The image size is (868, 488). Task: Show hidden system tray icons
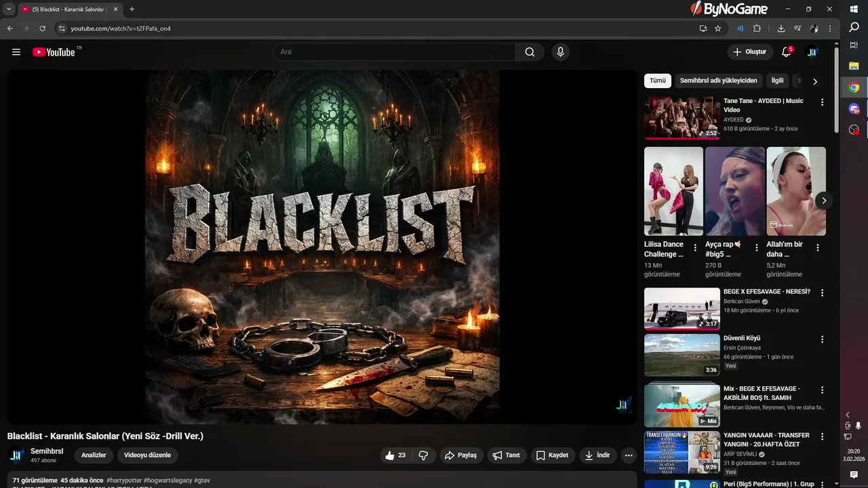(x=847, y=415)
